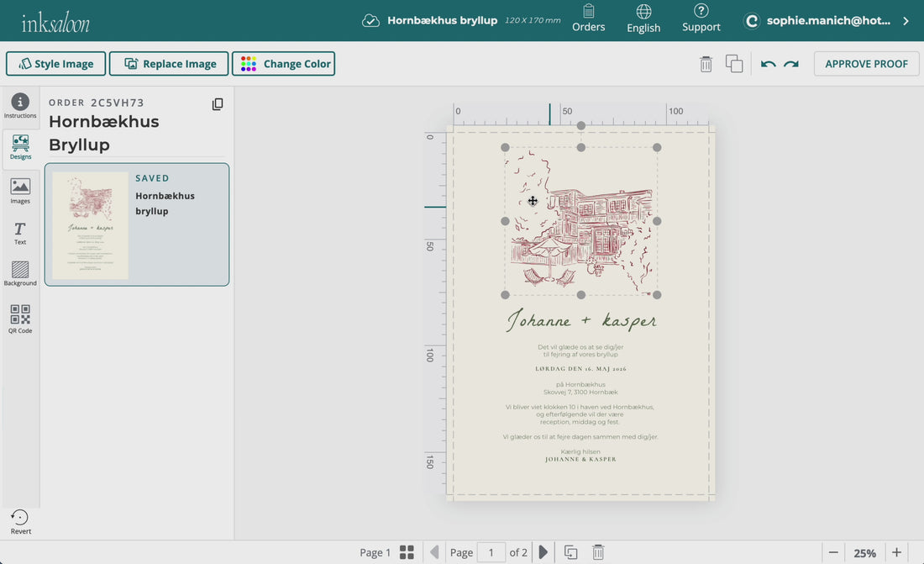Open the Background panel

coord(20,273)
